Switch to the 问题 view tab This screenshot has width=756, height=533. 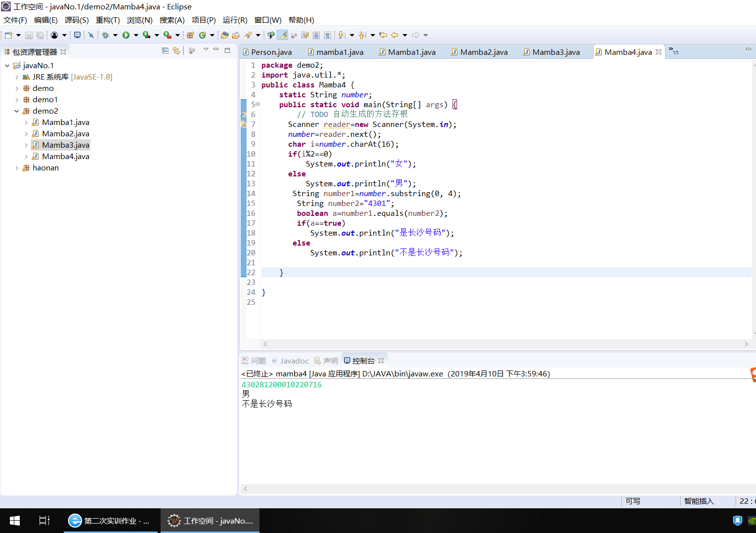(x=254, y=361)
